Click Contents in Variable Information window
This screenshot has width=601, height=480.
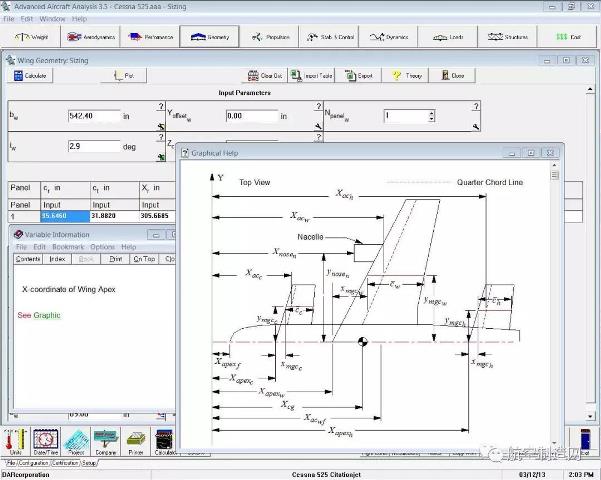(x=28, y=259)
